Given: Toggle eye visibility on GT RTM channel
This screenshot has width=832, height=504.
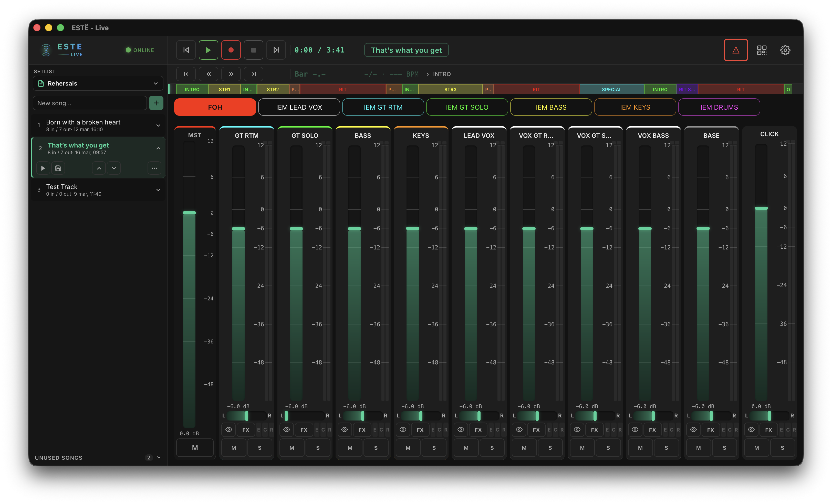Looking at the screenshot, I should click(228, 430).
